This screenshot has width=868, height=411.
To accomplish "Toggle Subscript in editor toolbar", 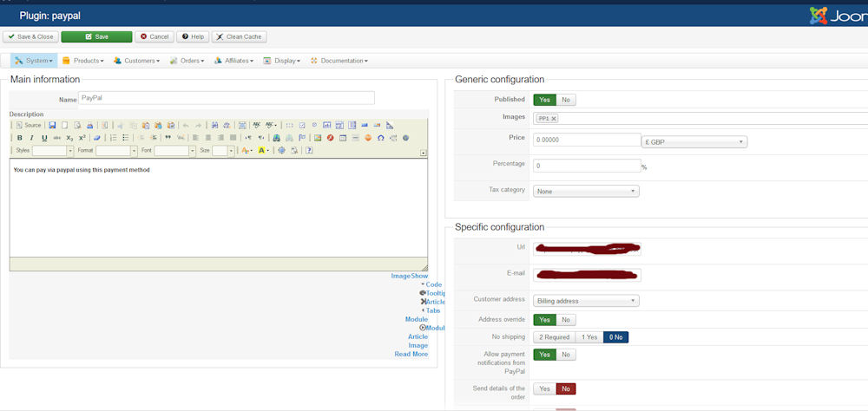I will 69,138.
